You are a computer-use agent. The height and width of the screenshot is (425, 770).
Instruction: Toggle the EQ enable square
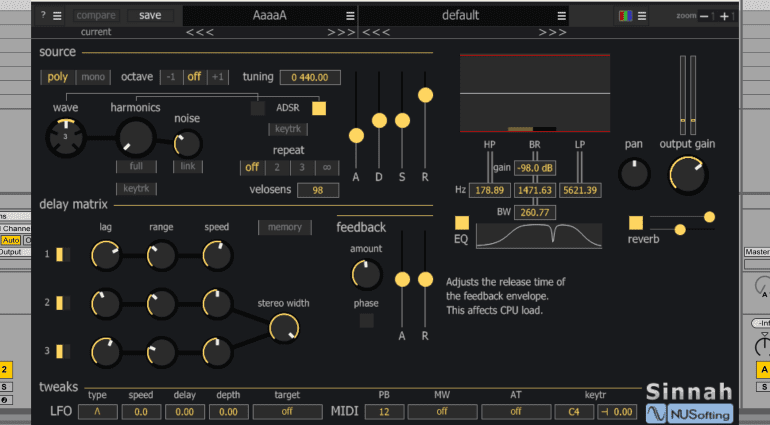point(462,223)
